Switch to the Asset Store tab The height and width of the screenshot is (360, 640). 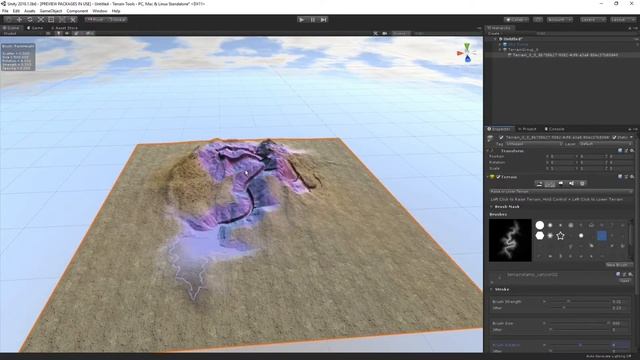click(64, 28)
